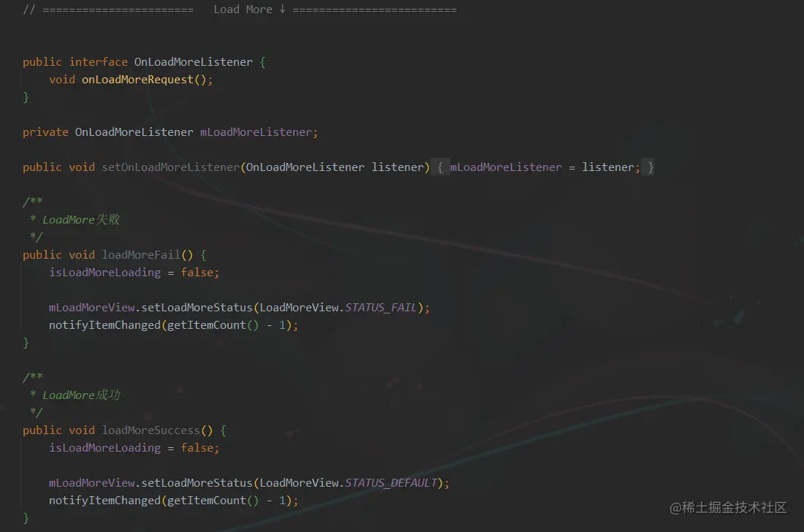Click 'notifyItemChanged' inside loadMoreFail
Viewport: 804px width, 532px height.
pos(105,325)
